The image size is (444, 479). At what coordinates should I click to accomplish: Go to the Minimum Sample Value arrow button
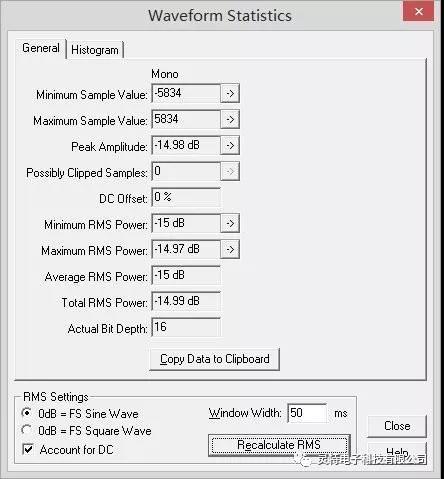click(230, 93)
